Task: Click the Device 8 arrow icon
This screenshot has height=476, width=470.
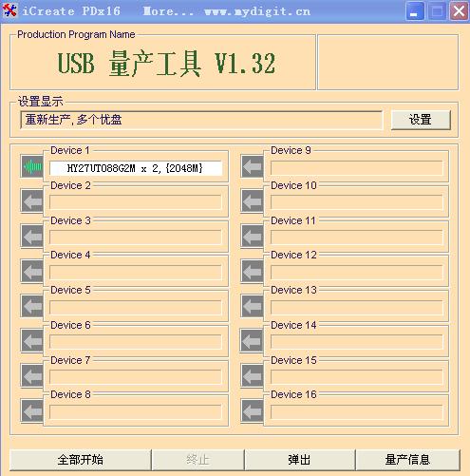Action: click(x=32, y=410)
